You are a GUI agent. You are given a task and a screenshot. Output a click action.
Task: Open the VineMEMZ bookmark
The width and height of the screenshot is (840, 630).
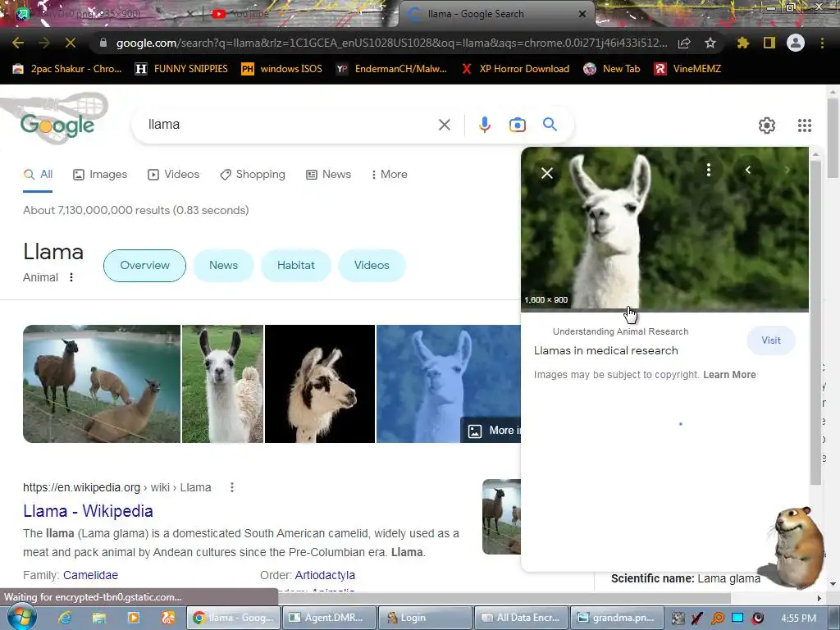[x=688, y=69]
